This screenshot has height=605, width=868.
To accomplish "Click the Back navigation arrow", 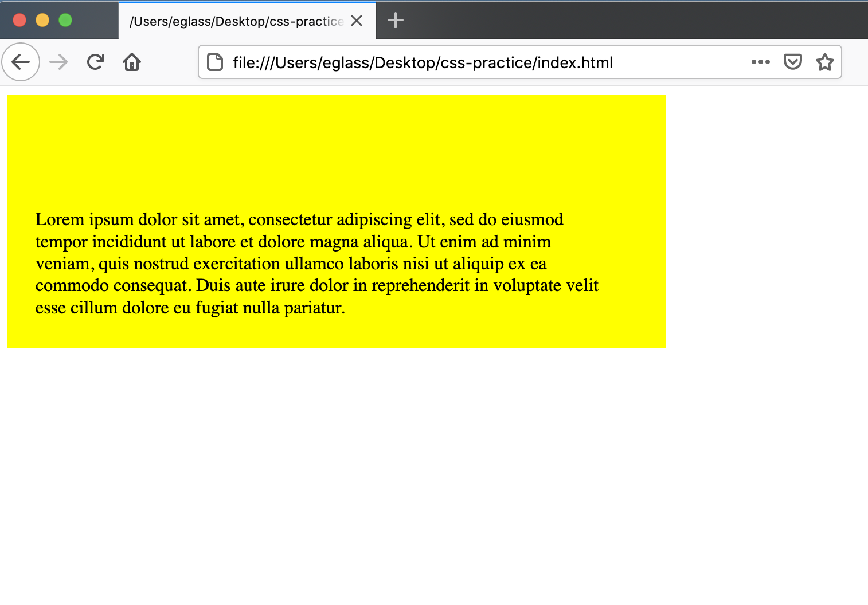I will [x=21, y=62].
